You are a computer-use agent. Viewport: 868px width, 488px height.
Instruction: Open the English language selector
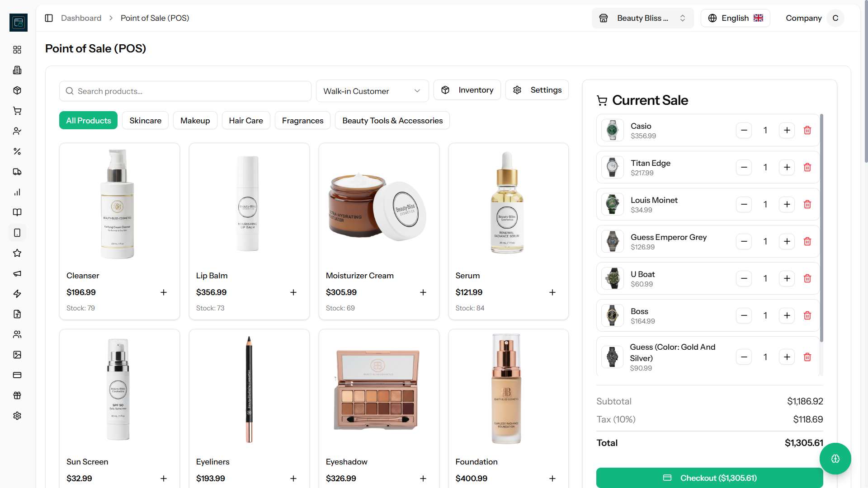[735, 18]
